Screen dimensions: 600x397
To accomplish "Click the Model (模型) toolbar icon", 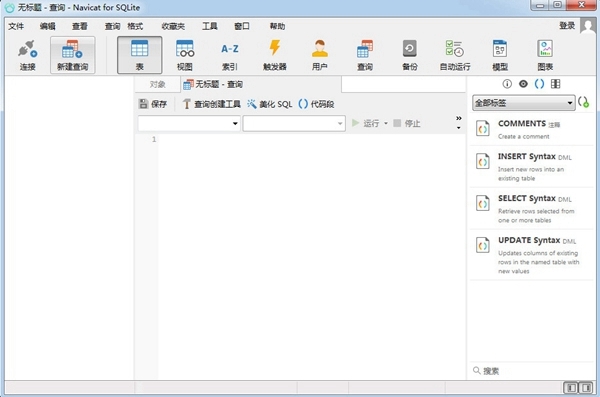I will pos(500,55).
